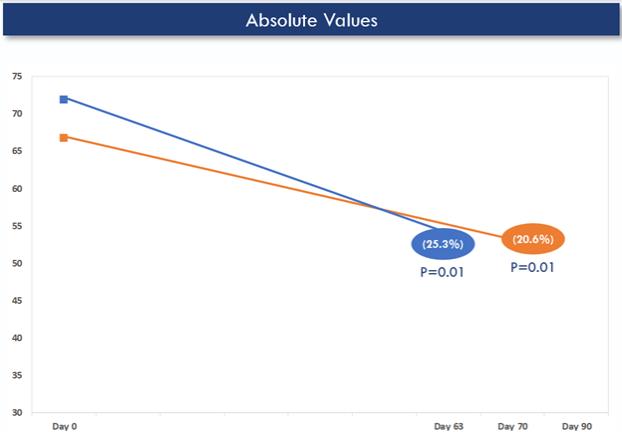Click the 45 value on y-axis
The width and height of the screenshot is (622, 432).
(17, 301)
